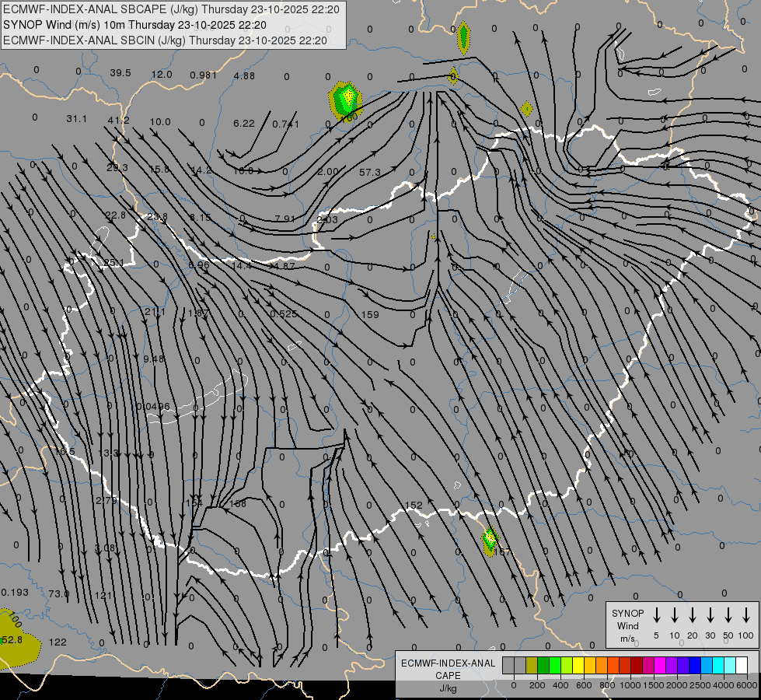Screen dimensions: 761x700
Task: Click the wind arrow above the 10 label
Action: click(674, 615)
